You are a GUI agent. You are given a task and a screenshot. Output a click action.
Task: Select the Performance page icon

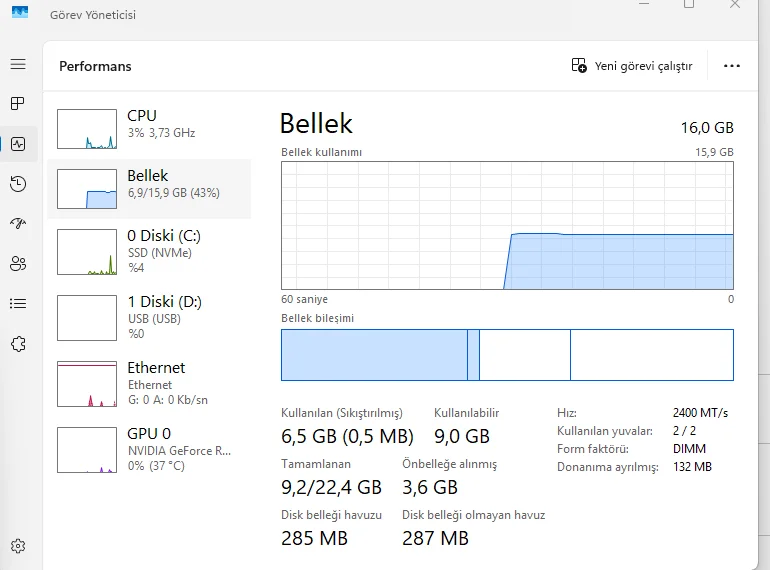point(18,144)
